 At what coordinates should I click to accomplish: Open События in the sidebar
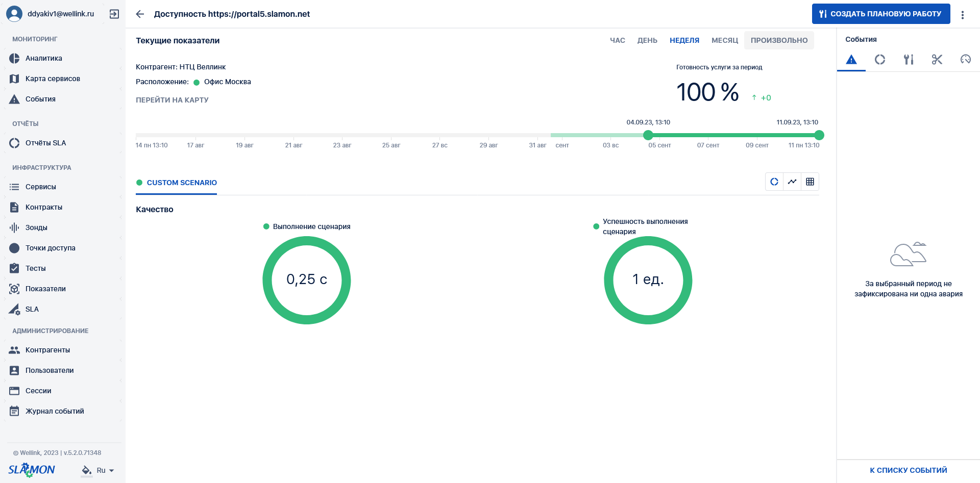coord(63,99)
